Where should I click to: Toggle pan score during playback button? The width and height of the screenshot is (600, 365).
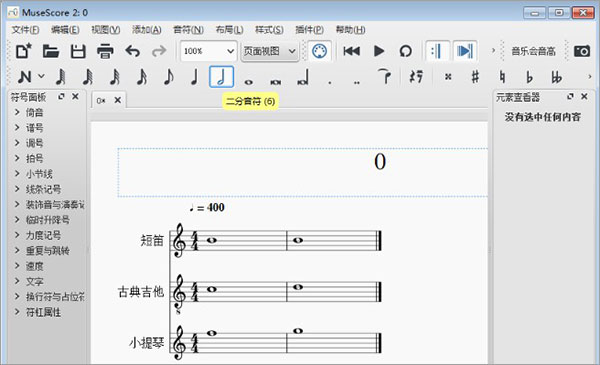coord(465,51)
